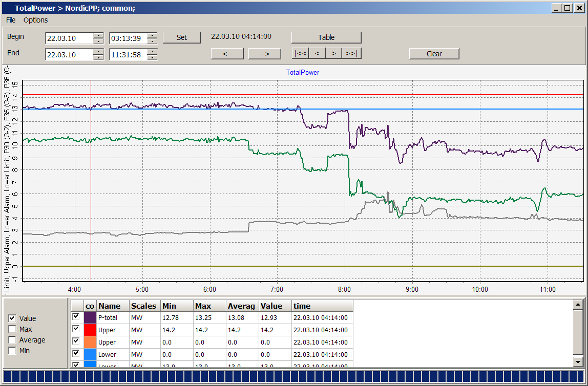
Task: Enable the Average checkbox
Action: click(12, 340)
